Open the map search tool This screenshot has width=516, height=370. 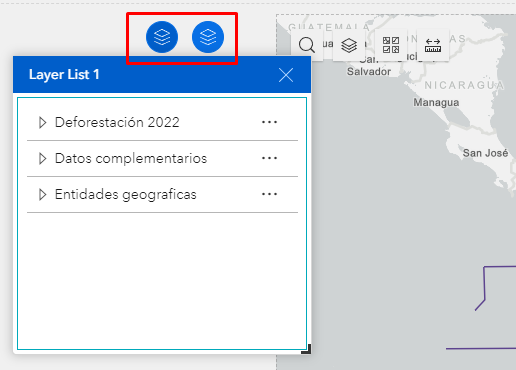(x=307, y=45)
